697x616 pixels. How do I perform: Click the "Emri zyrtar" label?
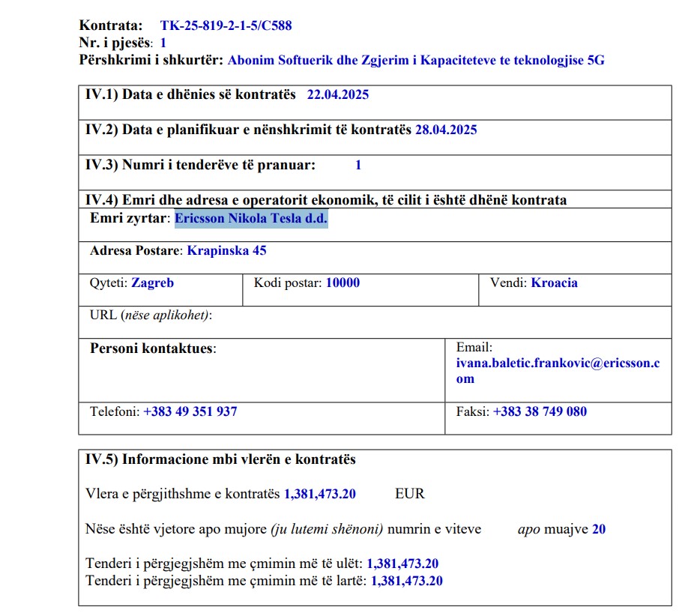[130, 218]
